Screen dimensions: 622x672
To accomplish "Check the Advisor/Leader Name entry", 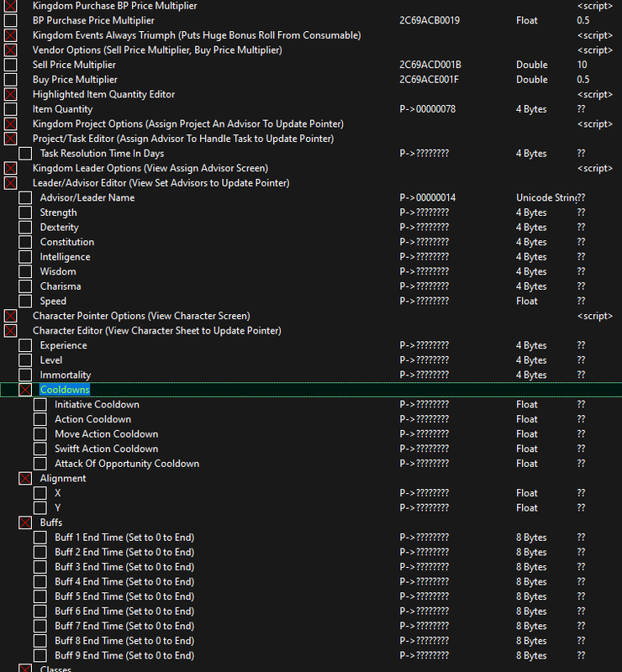I will tap(25, 197).
